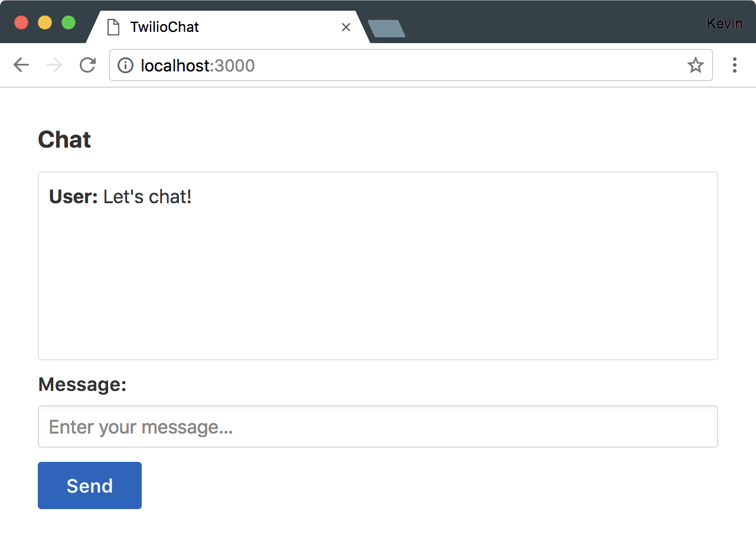756x554 pixels.
Task: Focus the Enter your message field
Action: [x=378, y=426]
